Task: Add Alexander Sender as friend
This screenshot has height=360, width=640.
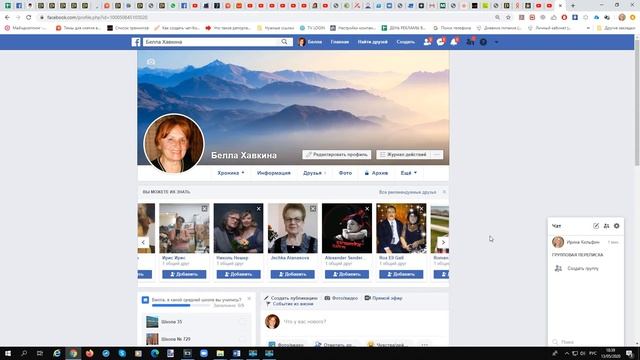Action: pos(347,274)
